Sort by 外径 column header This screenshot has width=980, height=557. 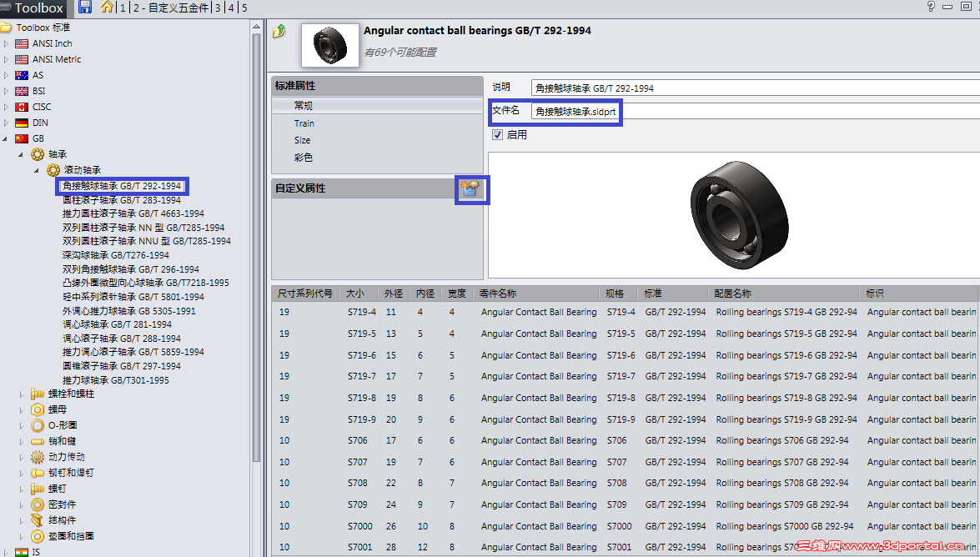tap(394, 294)
